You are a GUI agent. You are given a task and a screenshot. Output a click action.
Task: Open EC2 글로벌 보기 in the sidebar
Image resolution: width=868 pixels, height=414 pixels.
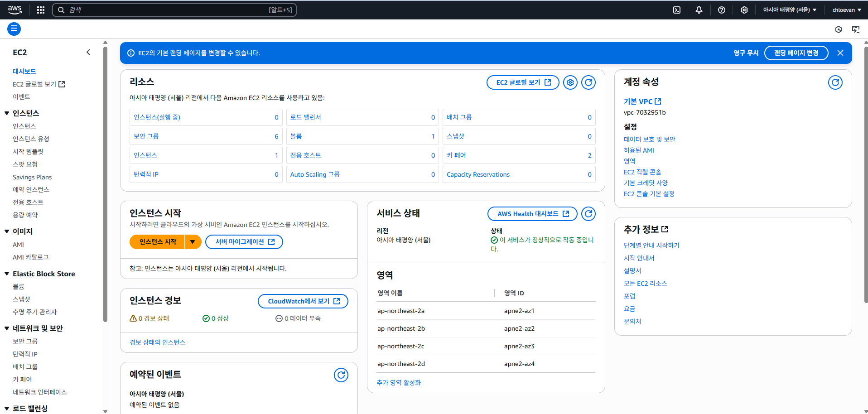coord(39,84)
